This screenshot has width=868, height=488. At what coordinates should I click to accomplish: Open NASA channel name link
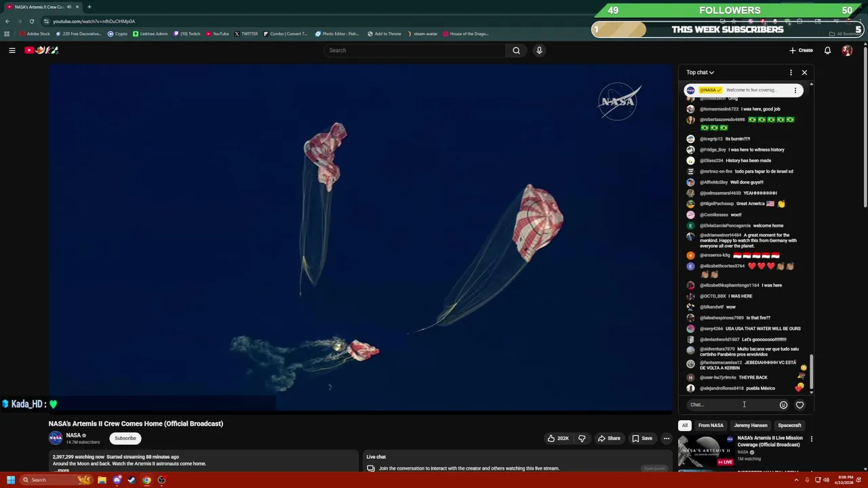[73, 436]
